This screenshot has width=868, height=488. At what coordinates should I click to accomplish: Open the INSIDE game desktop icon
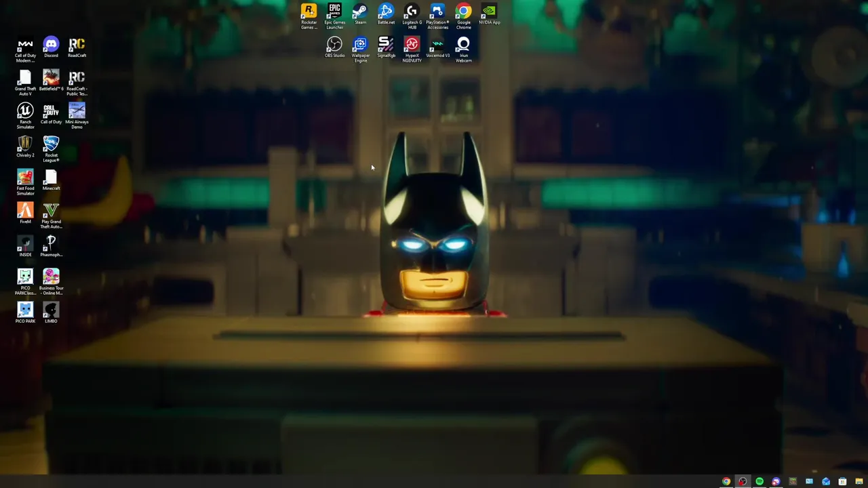point(25,247)
